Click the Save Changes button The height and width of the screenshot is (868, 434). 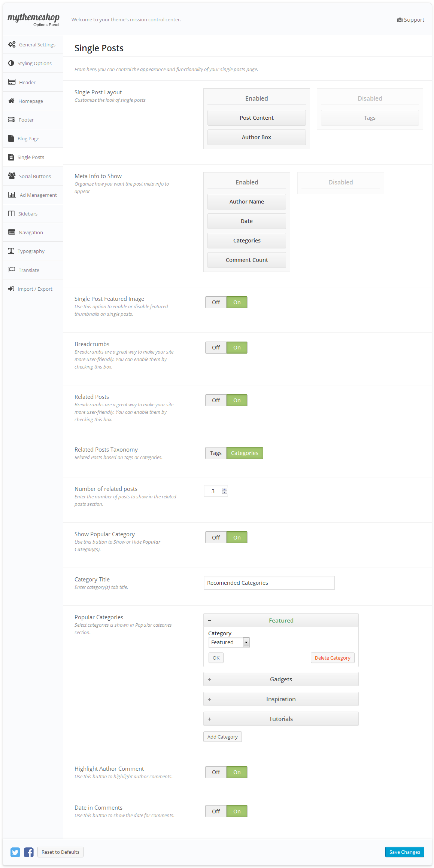coord(404,852)
